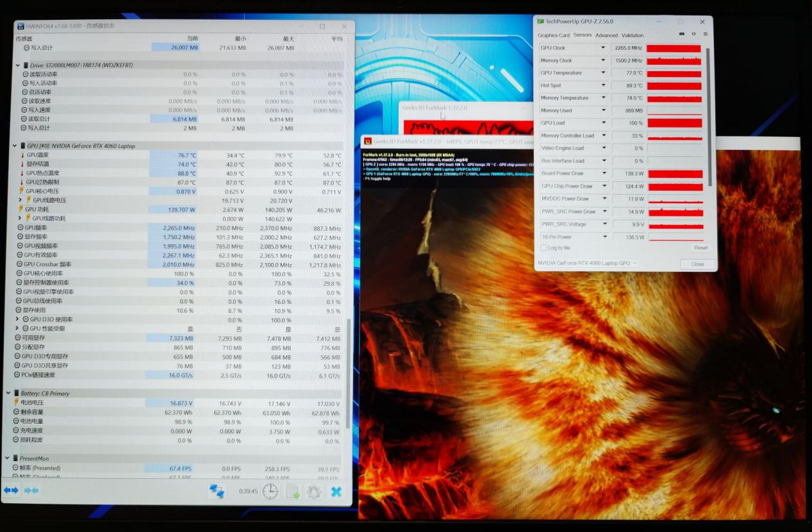Click the log file save icon

(293, 492)
